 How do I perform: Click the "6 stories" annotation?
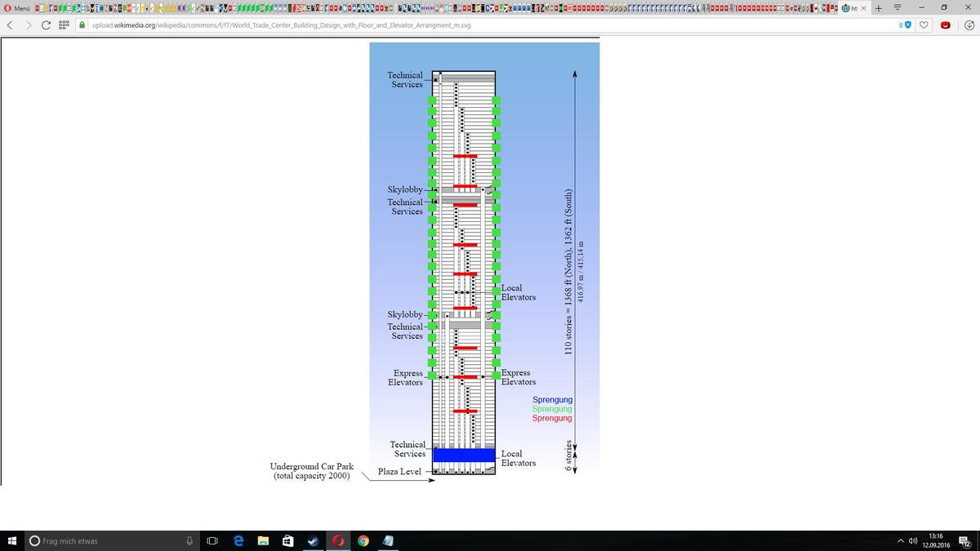568,455
